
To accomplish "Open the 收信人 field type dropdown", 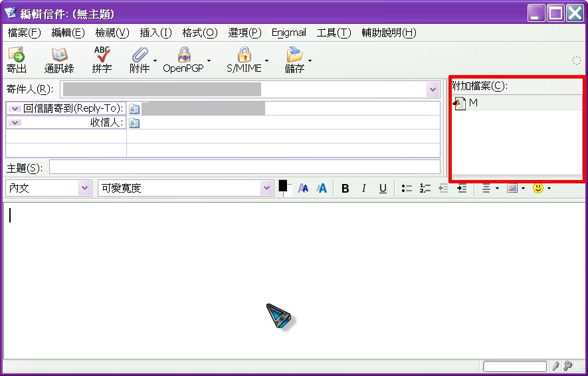I will (15, 123).
